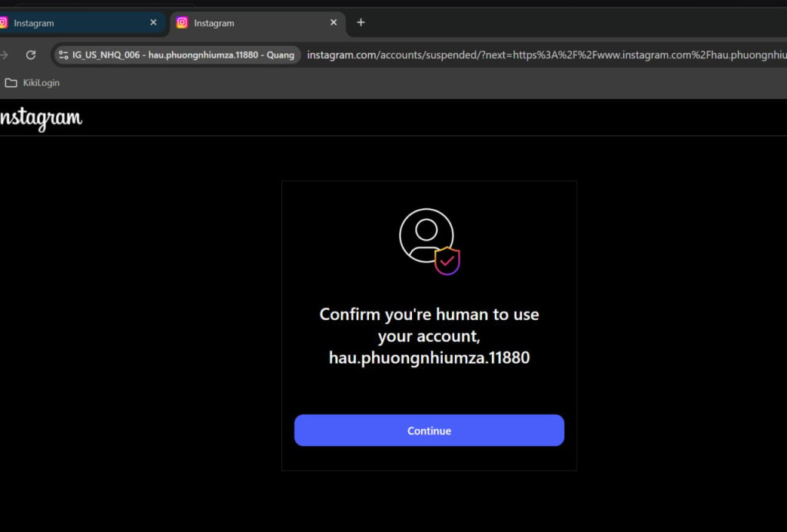Close the active Instagram tab
Screen dimensions: 787x532
334,22
